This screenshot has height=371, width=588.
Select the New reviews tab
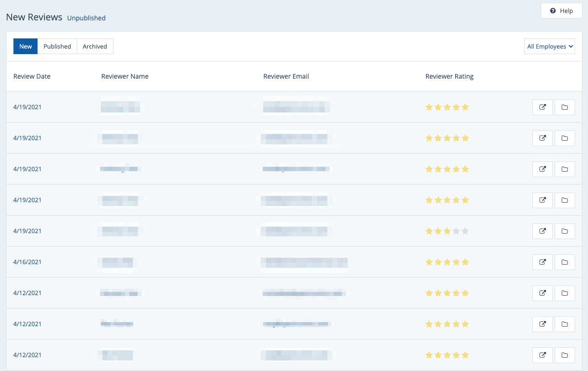pyautogui.click(x=25, y=46)
